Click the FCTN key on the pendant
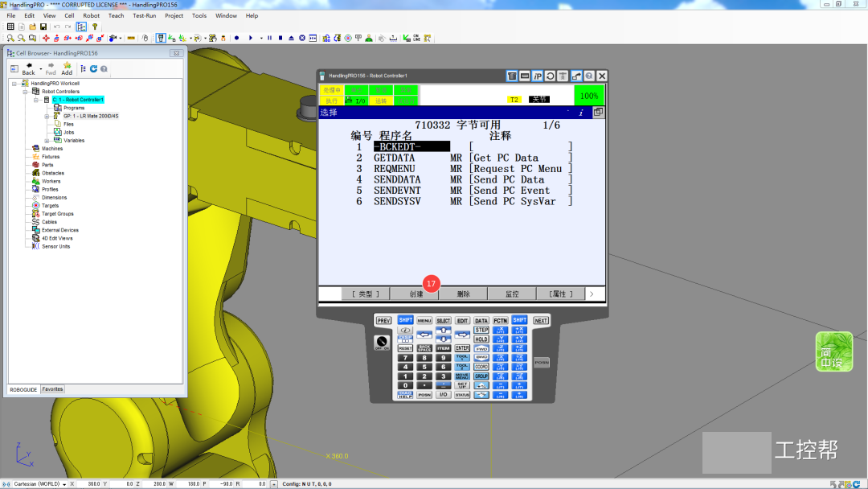This screenshot has width=868, height=489. (501, 321)
